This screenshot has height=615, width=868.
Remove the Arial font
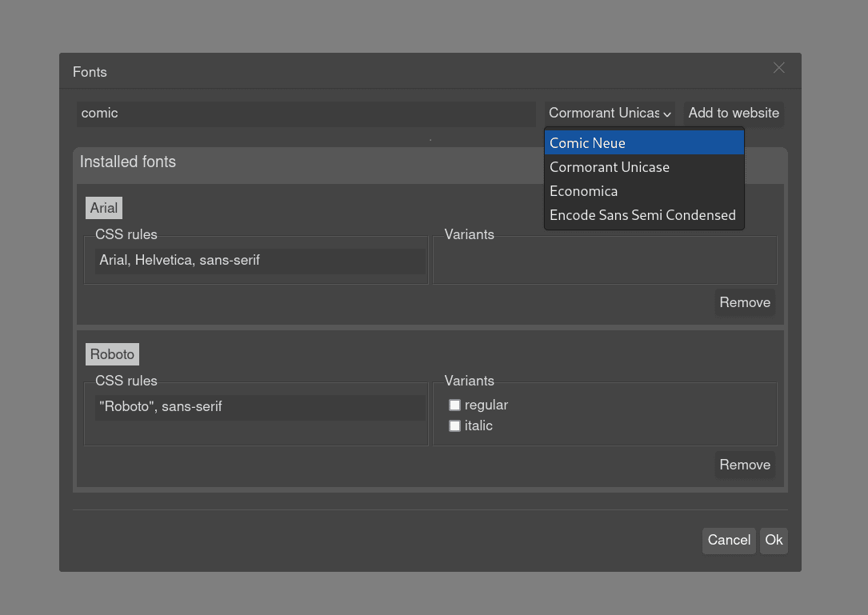tap(745, 302)
